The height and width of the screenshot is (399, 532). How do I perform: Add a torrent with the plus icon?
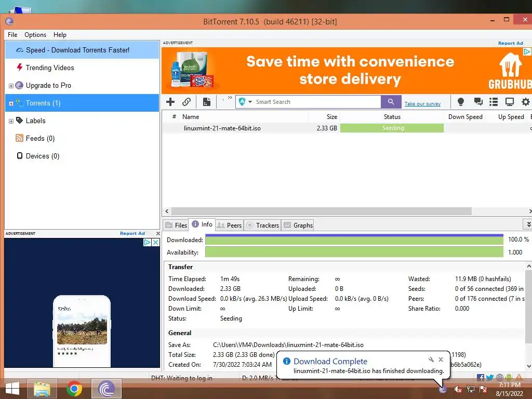[x=170, y=102]
